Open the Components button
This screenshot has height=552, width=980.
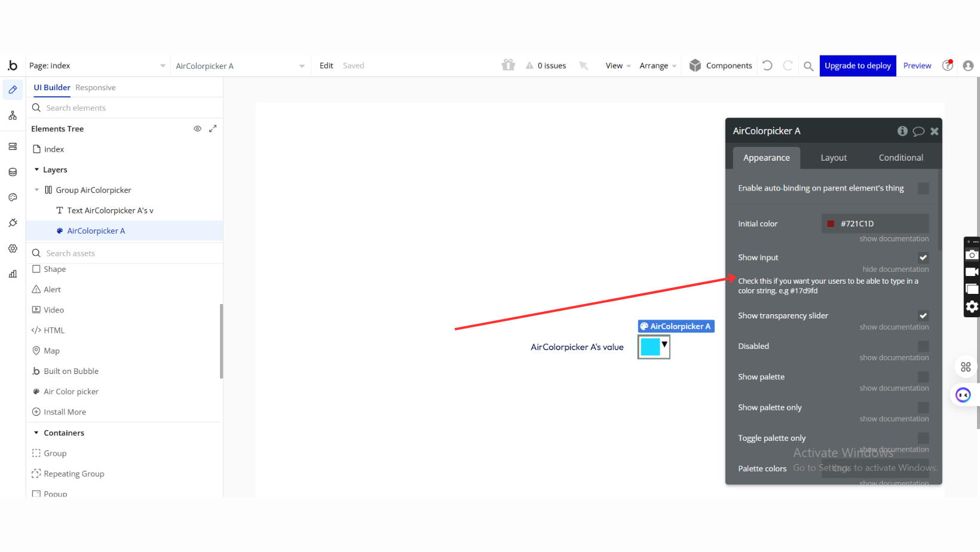[x=721, y=66]
